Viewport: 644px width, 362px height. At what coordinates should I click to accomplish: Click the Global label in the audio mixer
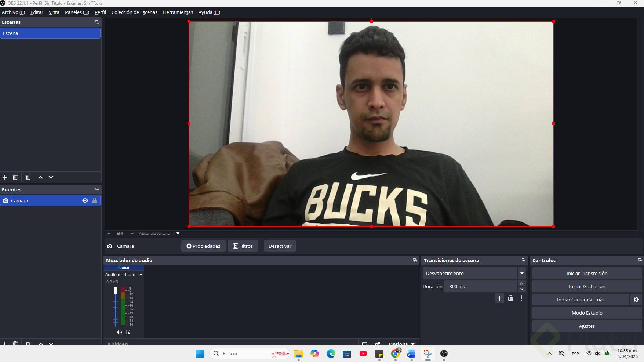(124, 268)
